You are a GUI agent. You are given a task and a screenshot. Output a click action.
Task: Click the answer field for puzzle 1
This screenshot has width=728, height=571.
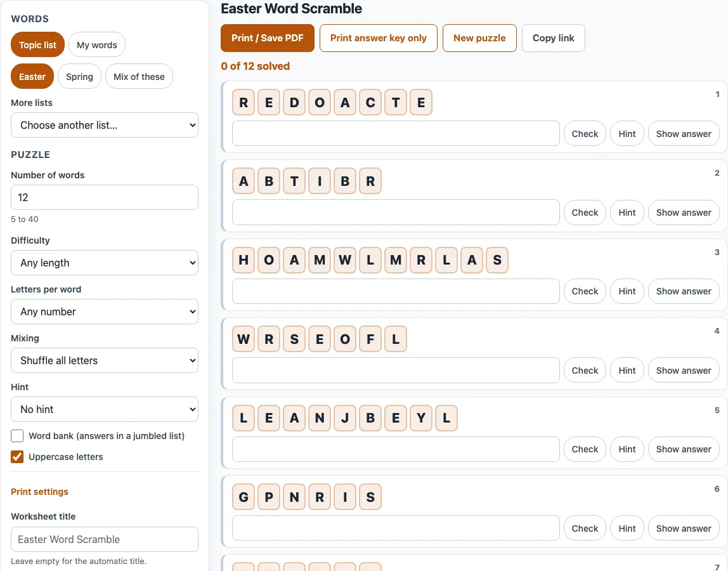[x=396, y=133]
